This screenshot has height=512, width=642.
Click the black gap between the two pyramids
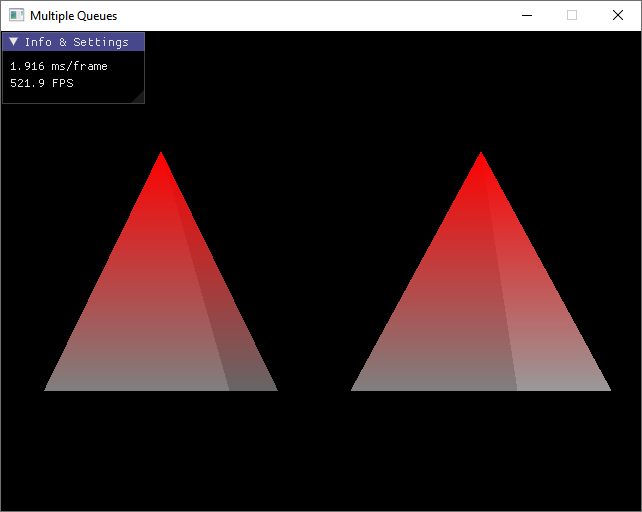314,300
